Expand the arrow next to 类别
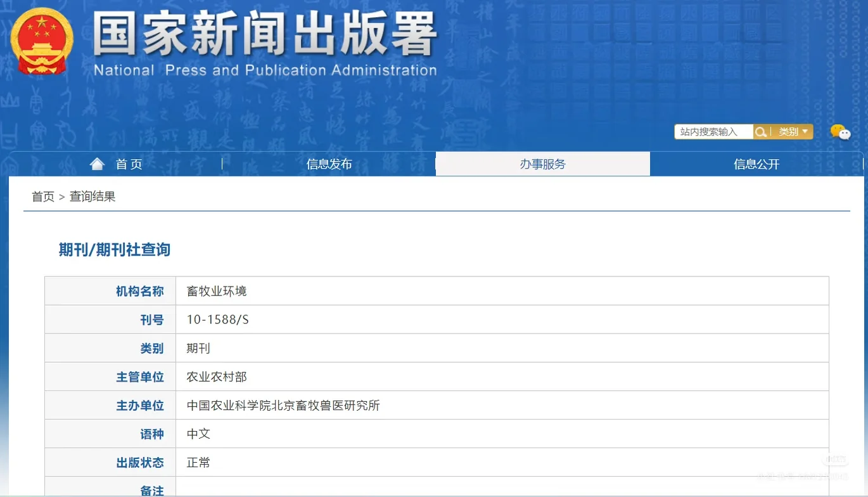868x497 pixels. (807, 132)
